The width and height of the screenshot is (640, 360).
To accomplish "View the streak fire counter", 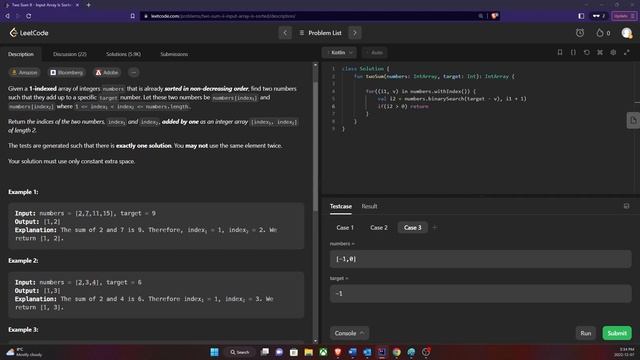I will 603,33.
